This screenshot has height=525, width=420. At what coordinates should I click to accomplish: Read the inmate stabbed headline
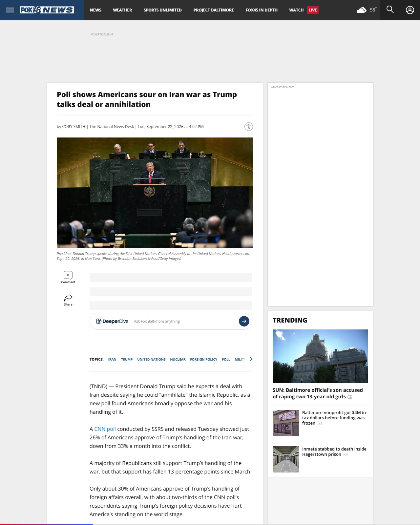[x=334, y=451]
